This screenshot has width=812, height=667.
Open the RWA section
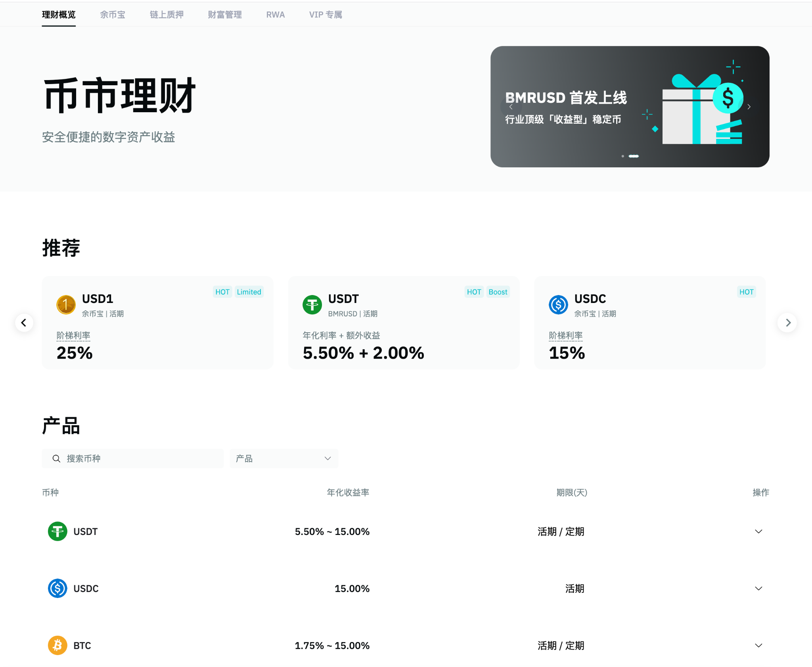tap(276, 15)
